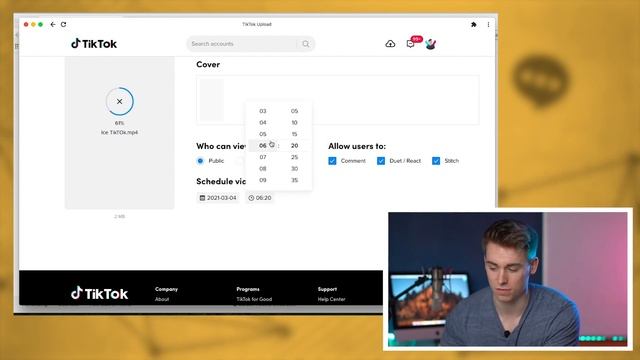Click the cover thumbnail placeholder
Screen dimensions: 640x360
(211, 100)
